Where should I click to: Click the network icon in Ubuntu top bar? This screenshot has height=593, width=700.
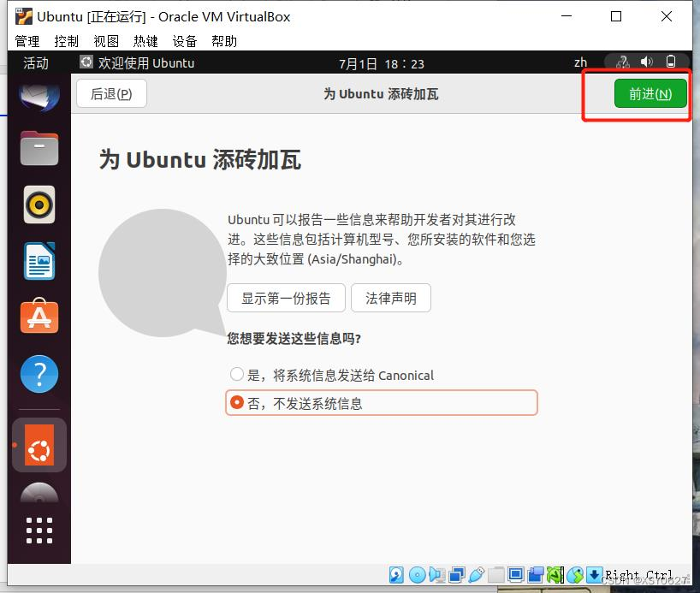623,62
